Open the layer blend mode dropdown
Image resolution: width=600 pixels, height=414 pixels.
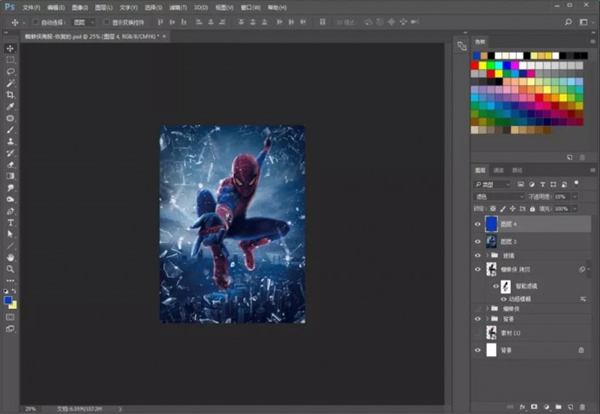pos(500,197)
